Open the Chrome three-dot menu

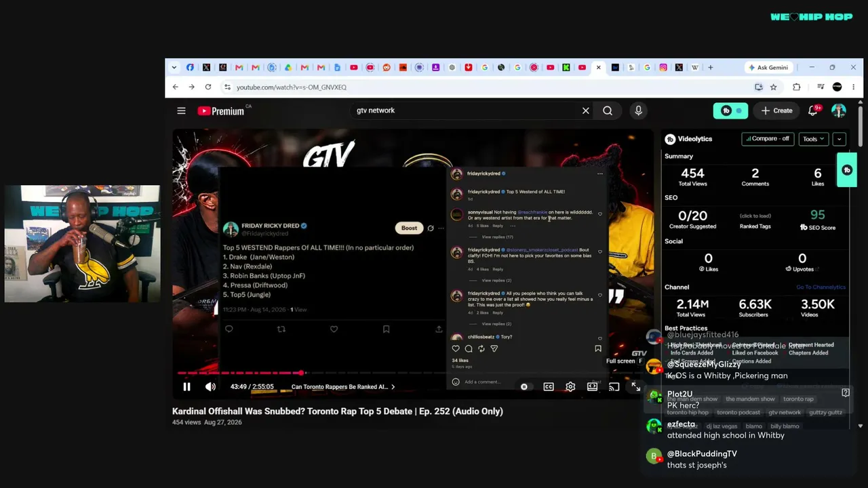tap(853, 87)
